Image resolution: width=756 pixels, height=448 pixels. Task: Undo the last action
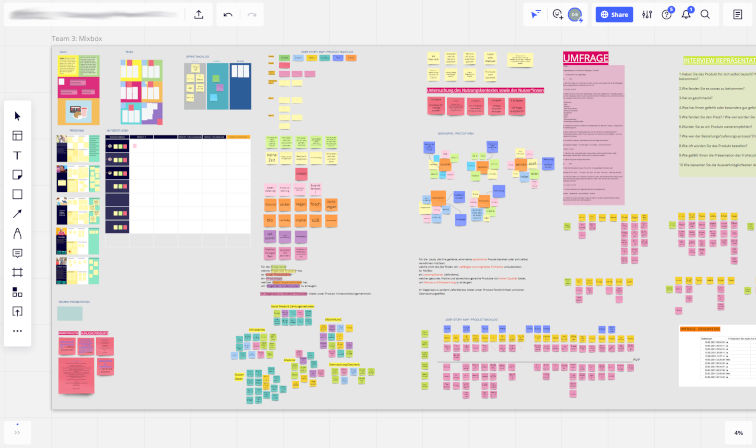point(228,15)
